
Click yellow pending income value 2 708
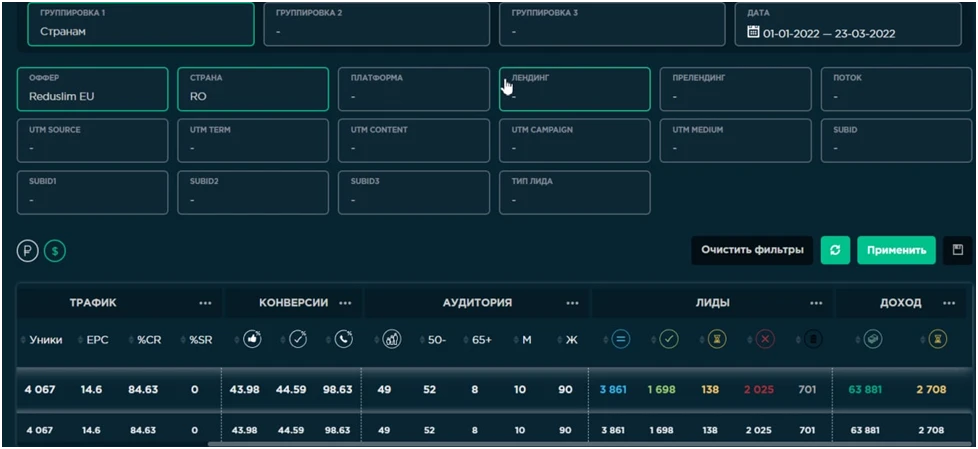(x=931, y=390)
